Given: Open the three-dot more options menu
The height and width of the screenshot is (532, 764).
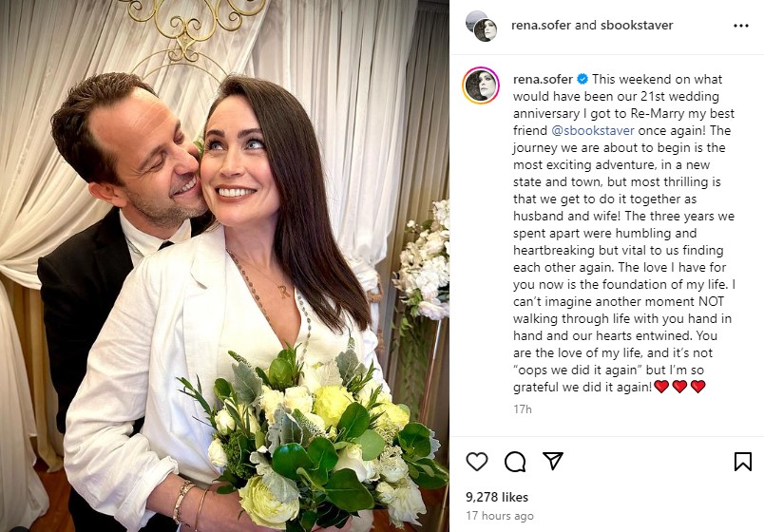Looking at the screenshot, I should click(x=740, y=26).
